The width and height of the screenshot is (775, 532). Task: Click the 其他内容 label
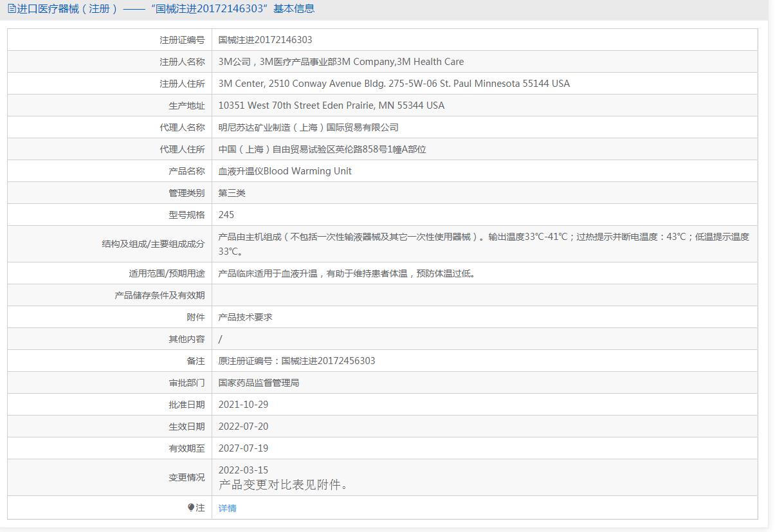click(187, 339)
